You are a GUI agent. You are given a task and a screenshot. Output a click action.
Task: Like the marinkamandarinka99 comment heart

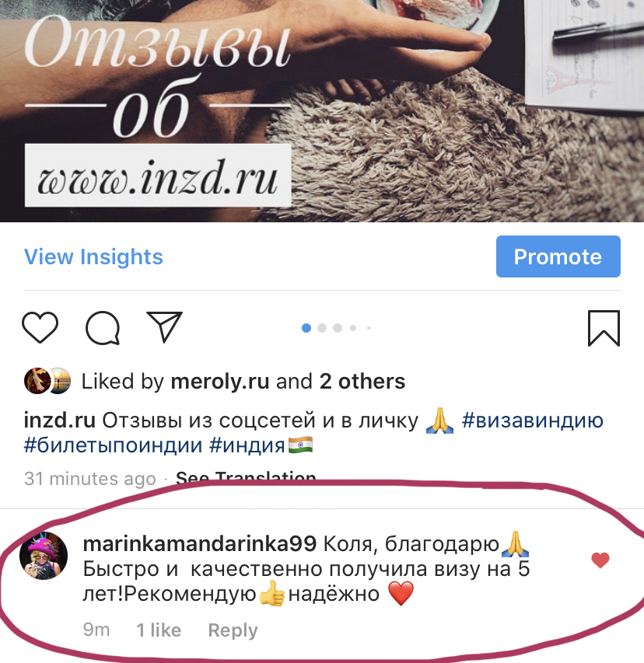point(600,560)
